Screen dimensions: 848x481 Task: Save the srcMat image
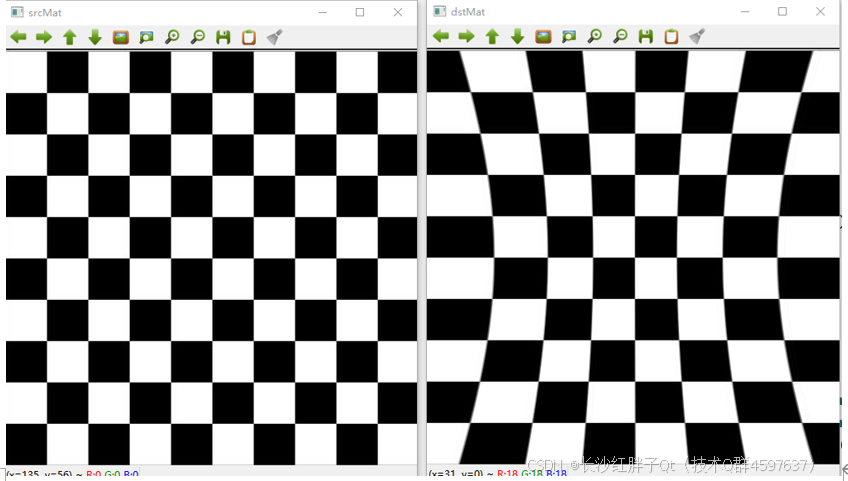[223, 37]
